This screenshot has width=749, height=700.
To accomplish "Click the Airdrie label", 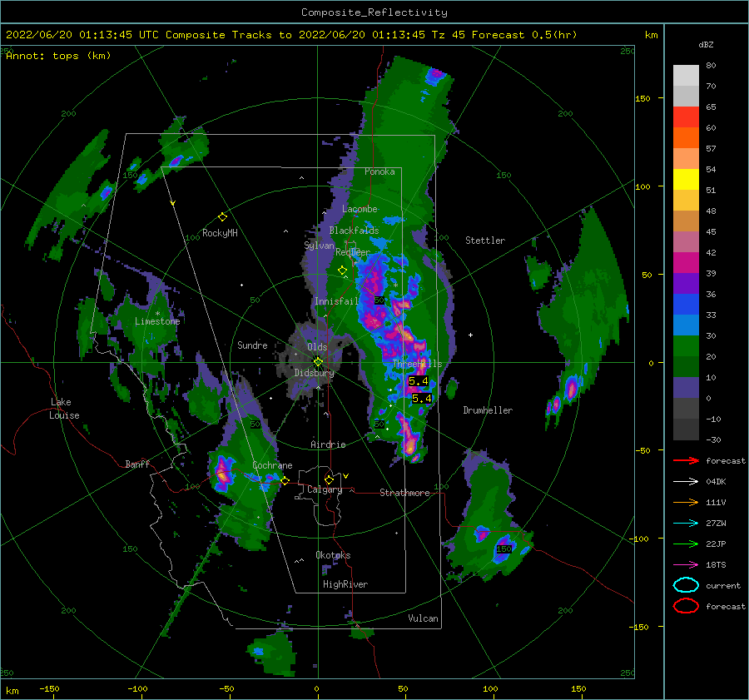I will pyautogui.click(x=328, y=444).
